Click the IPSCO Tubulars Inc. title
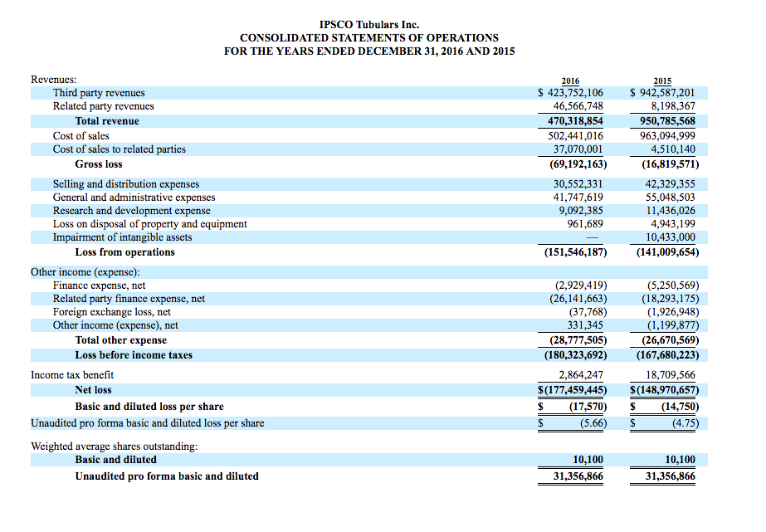Image resolution: width=766 pixels, height=532 pixels. 369,24
